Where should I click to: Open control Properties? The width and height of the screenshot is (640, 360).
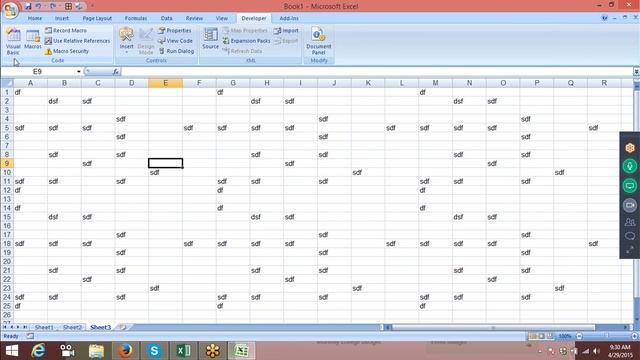coord(175,31)
